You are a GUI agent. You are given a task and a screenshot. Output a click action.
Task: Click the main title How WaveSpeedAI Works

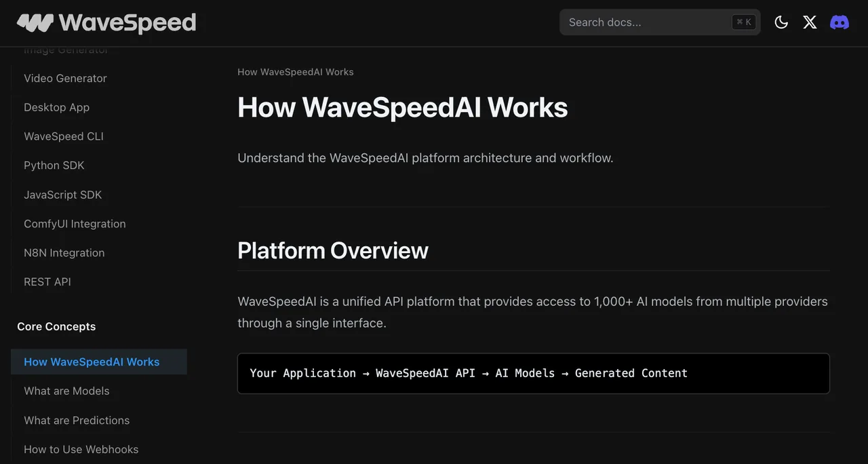tap(403, 107)
